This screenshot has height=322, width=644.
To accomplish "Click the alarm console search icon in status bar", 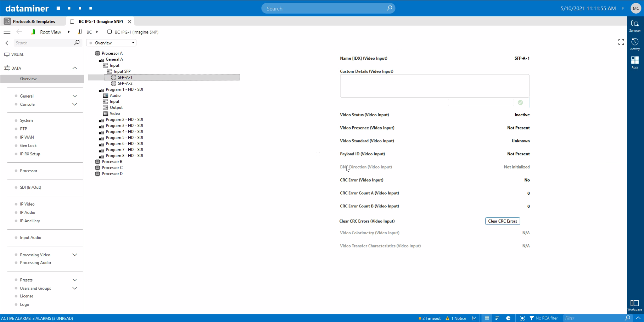I will tap(628, 318).
